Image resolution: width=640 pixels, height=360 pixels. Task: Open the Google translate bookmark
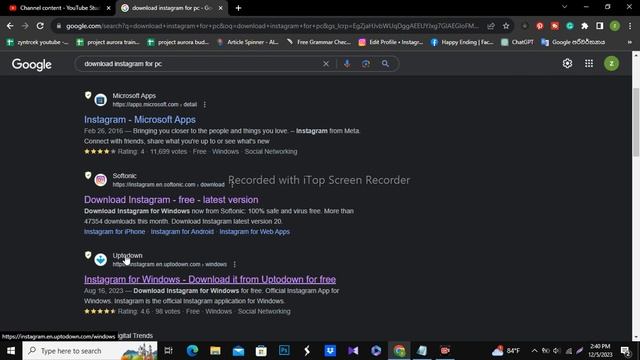click(573, 42)
